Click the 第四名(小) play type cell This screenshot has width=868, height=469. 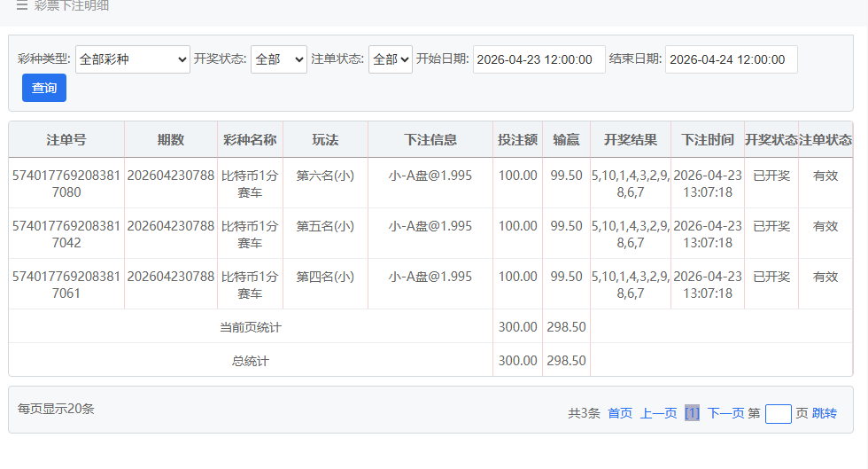tap(325, 277)
